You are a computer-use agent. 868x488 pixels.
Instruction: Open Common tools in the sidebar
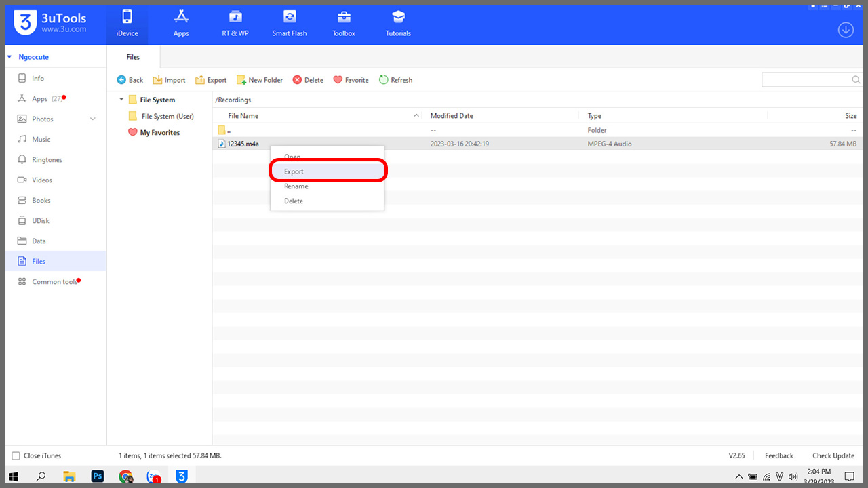pyautogui.click(x=54, y=282)
